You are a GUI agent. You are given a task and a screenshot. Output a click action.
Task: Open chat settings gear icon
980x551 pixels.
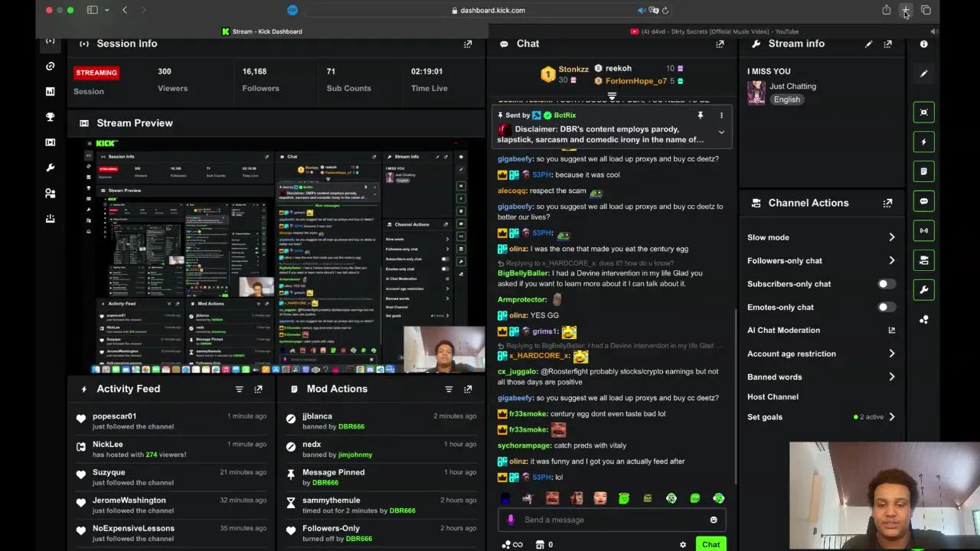click(x=683, y=545)
